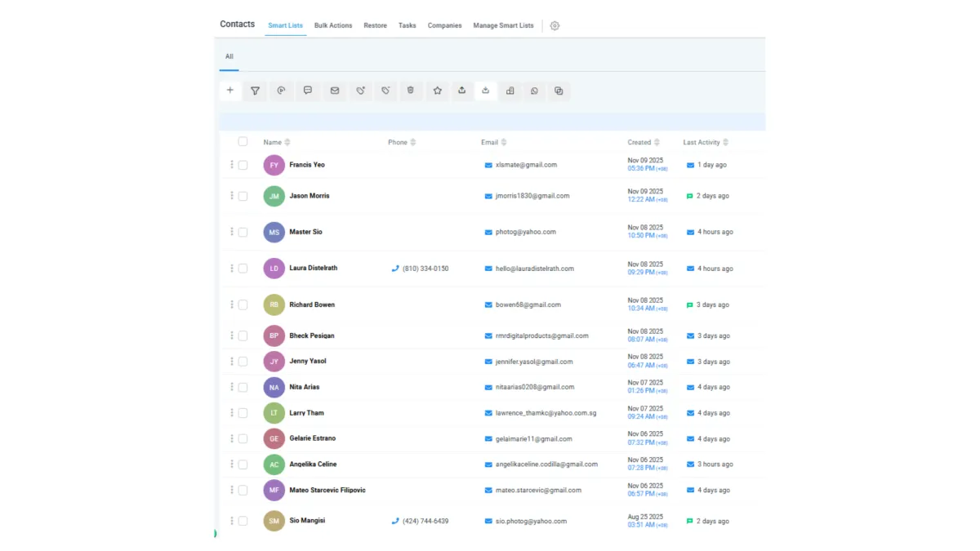Viewport: 980px width, 551px height.
Task: Open the Companies tab
Action: (x=445, y=25)
